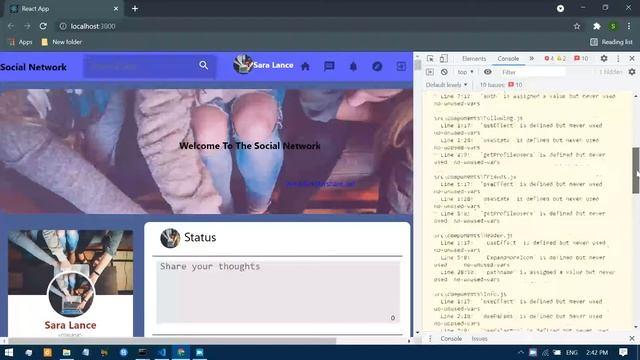Open the Sara Lance name link in the navbar
This screenshot has height=360, width=640.
pyautogui.click(x=273, y=65)
